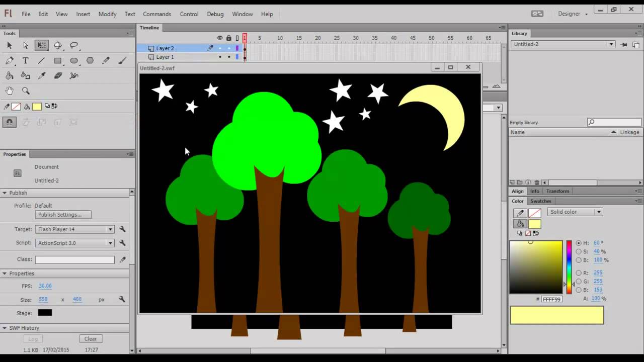Click the hex color field FFFF99
This screenshot has height=362, width=644.
(552, 299)
